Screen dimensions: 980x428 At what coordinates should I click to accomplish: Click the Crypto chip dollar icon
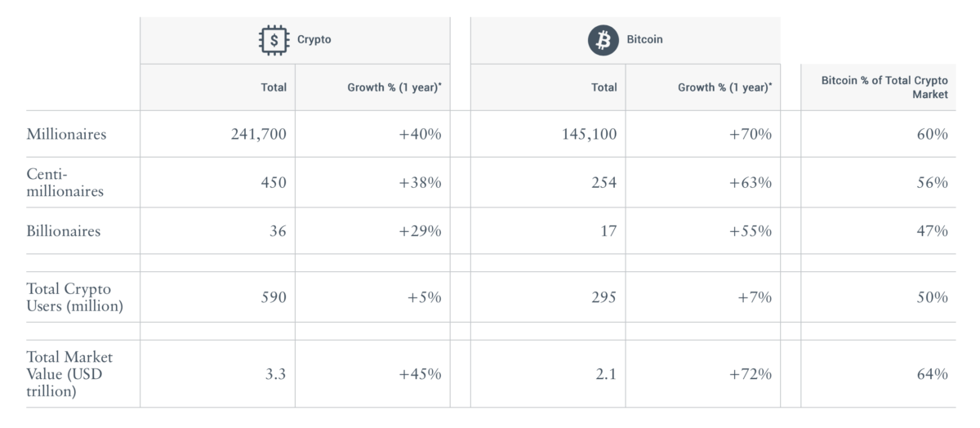(273, 39)
